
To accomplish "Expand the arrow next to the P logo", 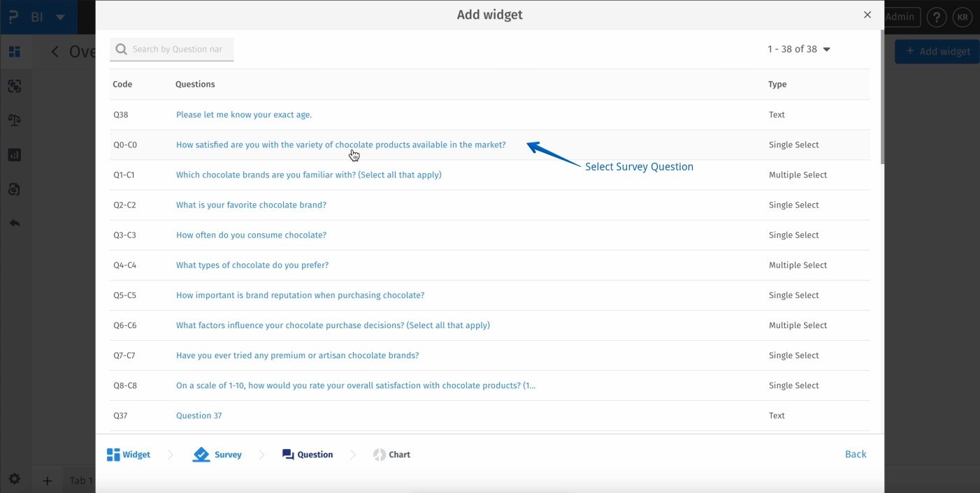I will point(60,16).
